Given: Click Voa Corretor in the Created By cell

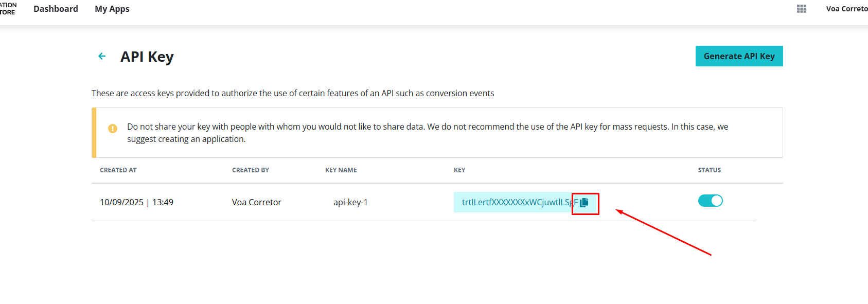Looking at the screenshot, I should point(256,202).
